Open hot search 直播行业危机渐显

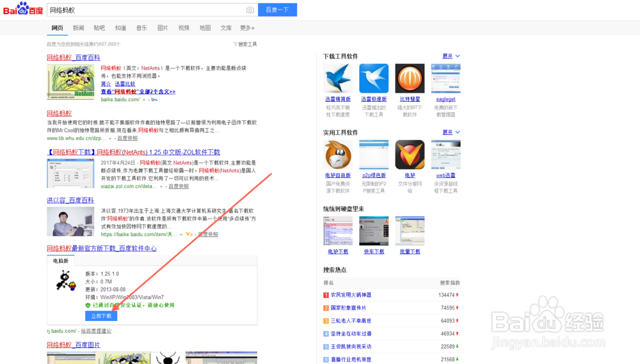(351, 360)
